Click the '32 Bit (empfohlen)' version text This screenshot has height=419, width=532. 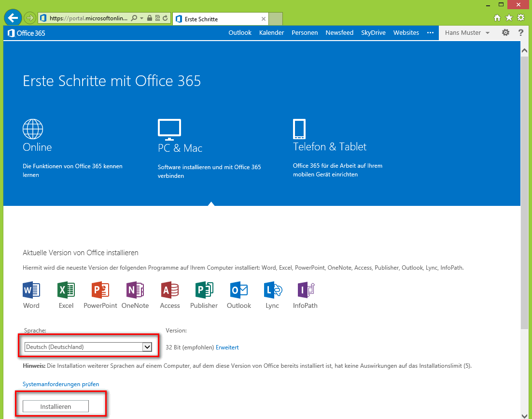[x=190, y=347]
